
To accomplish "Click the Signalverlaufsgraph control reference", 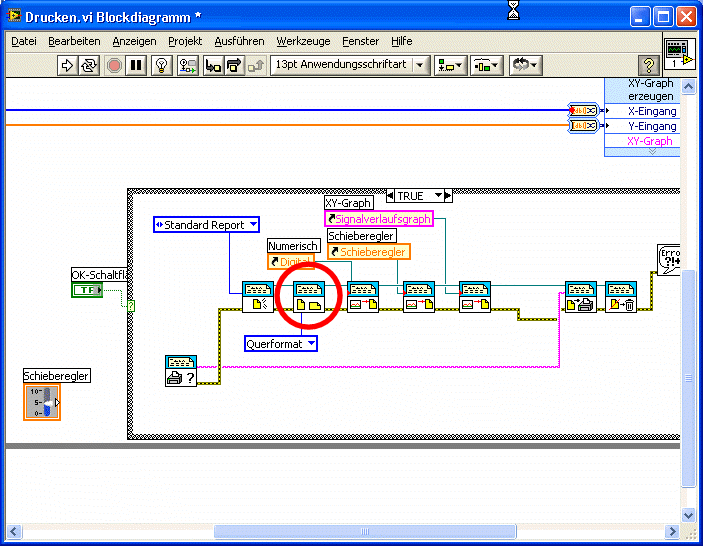I will (x=377, y=219).
